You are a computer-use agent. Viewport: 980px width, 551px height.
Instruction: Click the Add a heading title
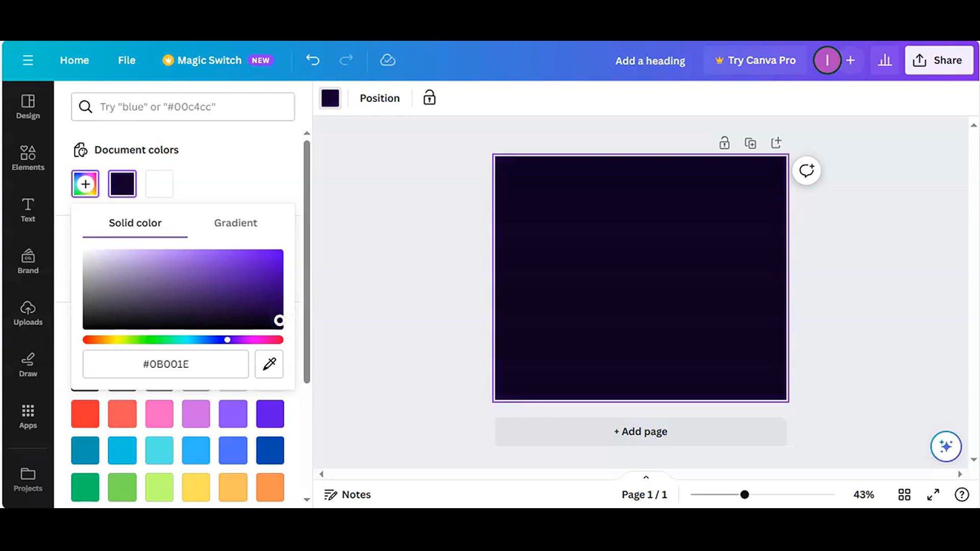650,61
